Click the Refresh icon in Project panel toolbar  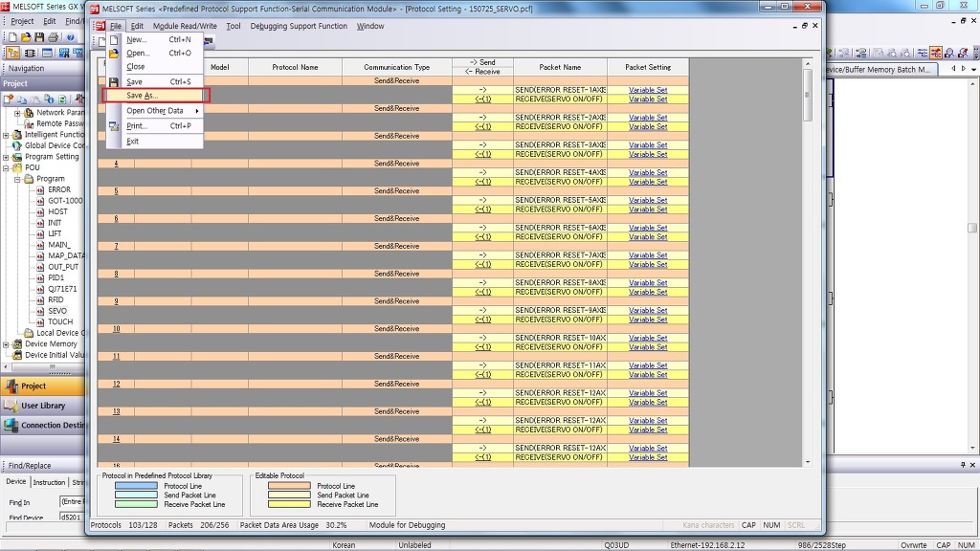62,99
